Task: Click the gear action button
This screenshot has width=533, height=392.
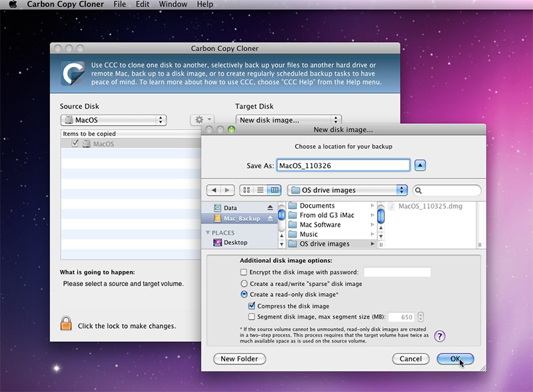Action: [201, 120]
